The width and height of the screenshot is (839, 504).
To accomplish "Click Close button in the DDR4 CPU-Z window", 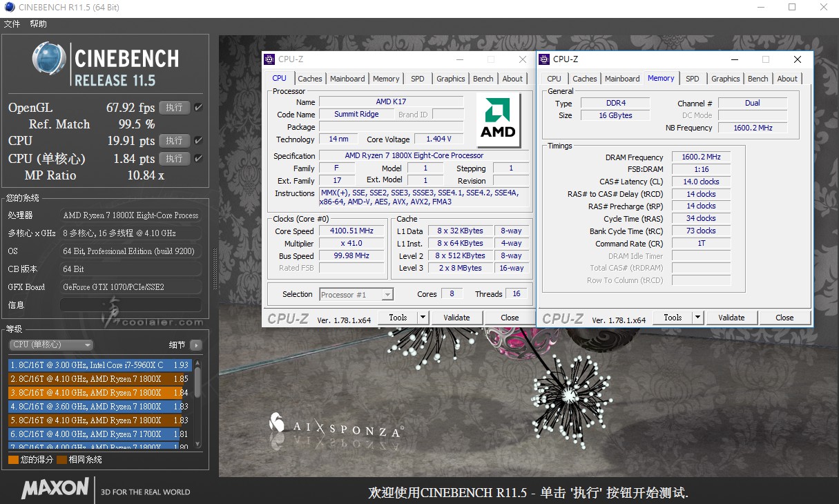I will point(784,318).
